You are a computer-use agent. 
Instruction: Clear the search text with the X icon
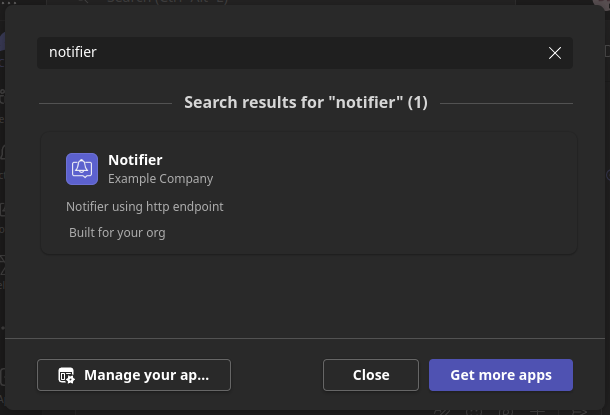[555, 53]
